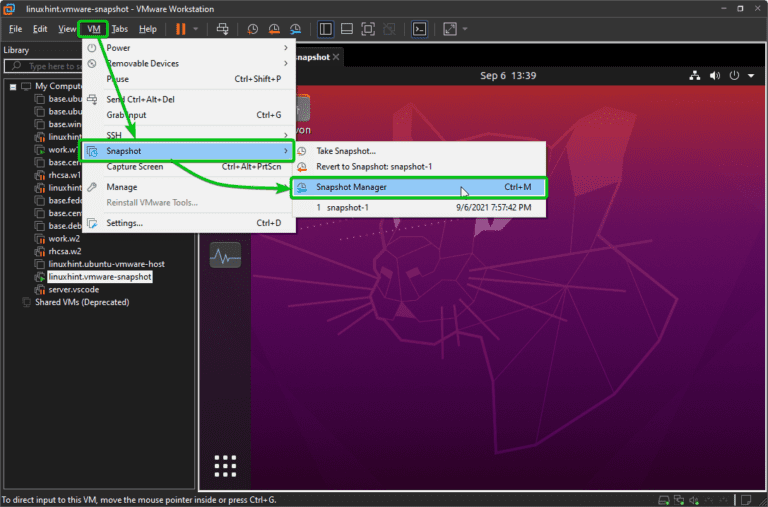Click the VM menu in the menu bar
768x507 pixels.
coord(94,29)
